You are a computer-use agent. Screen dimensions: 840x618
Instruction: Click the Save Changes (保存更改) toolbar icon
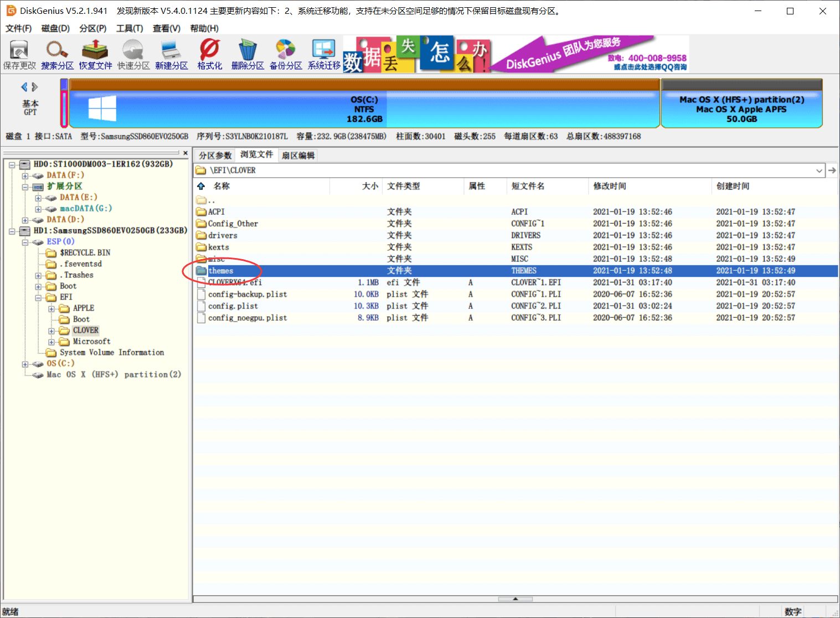click(19, 55)
